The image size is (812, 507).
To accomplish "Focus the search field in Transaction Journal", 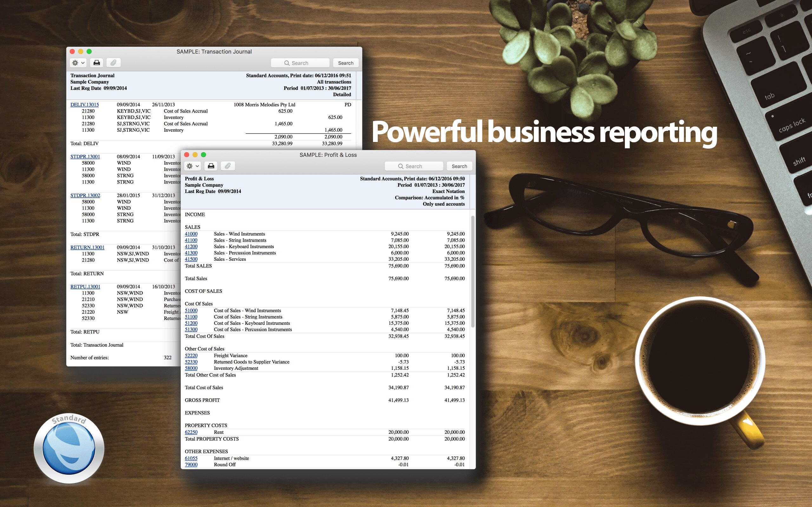I will pos(300,63).
